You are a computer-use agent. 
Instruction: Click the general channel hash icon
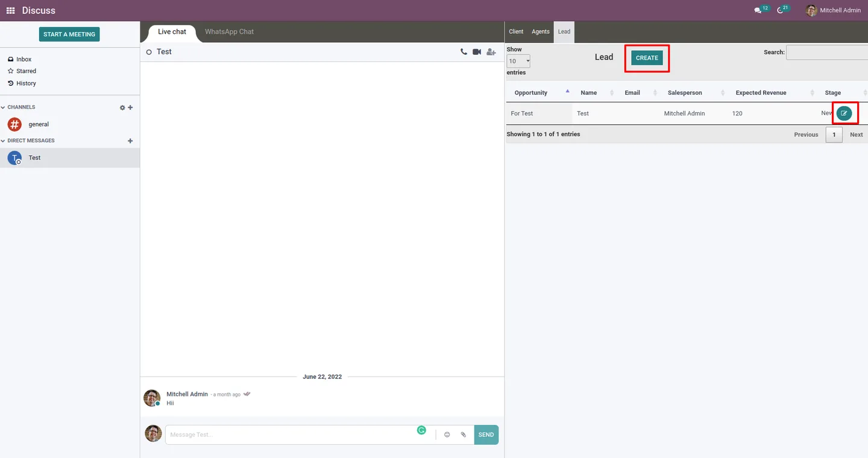click(x=14, y=124)
